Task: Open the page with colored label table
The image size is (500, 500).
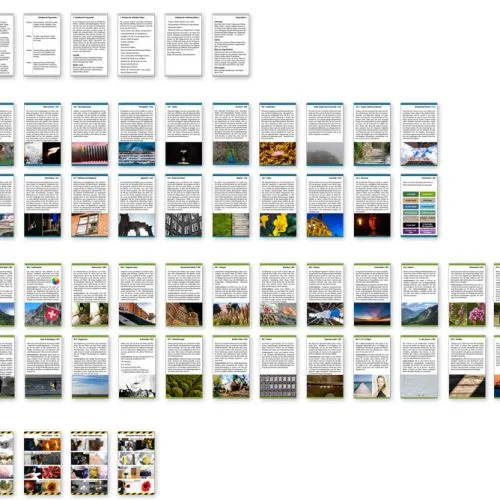Action: (x=419, y=206)
